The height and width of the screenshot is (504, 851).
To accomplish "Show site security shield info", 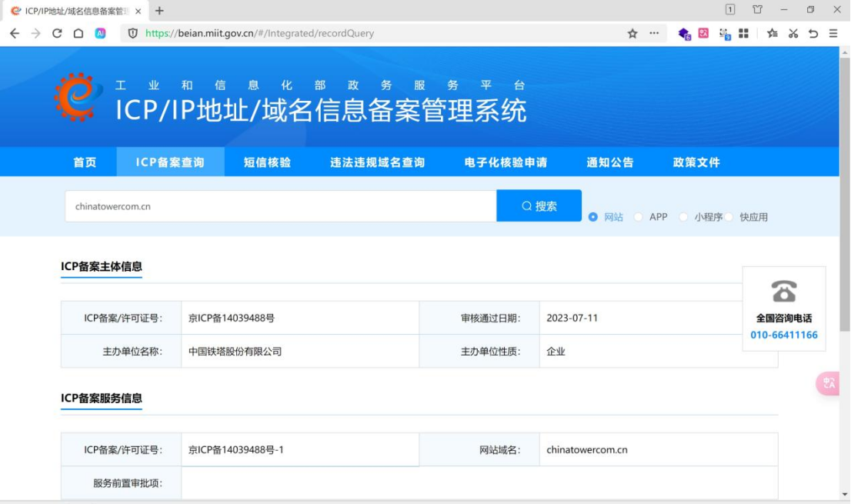I will tap(133, 34).
